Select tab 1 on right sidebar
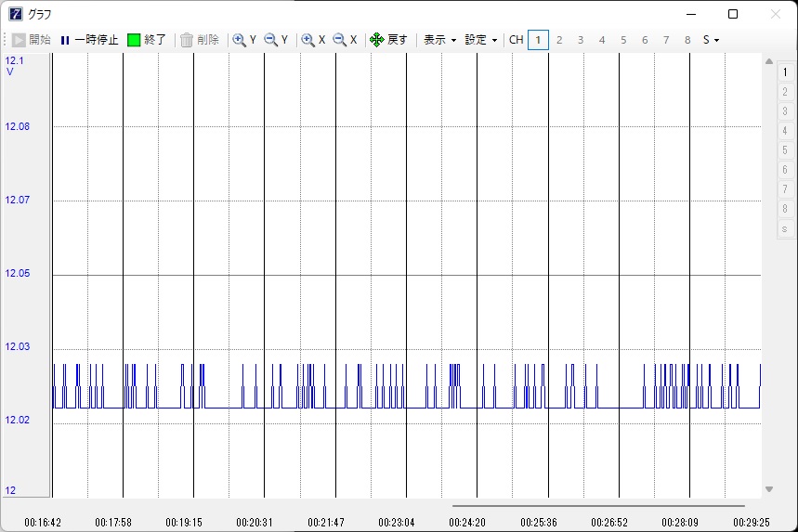The width and height of the screenshot is (798, 532). tap(785, 71)
